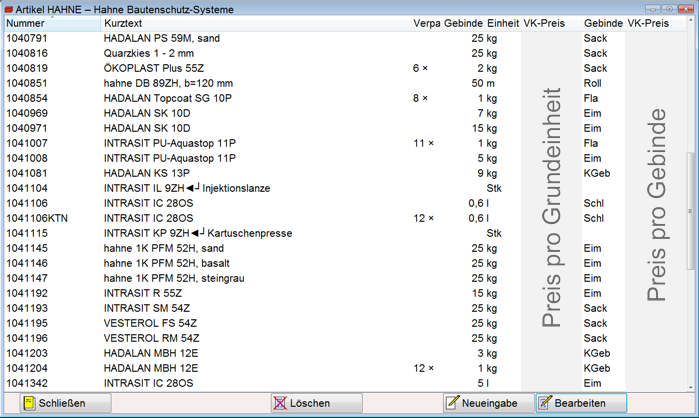Select HADALAN KS 13P row
The width and height of the screenshot is (699, 418).
pyautogui.click(x=345, y=173)
